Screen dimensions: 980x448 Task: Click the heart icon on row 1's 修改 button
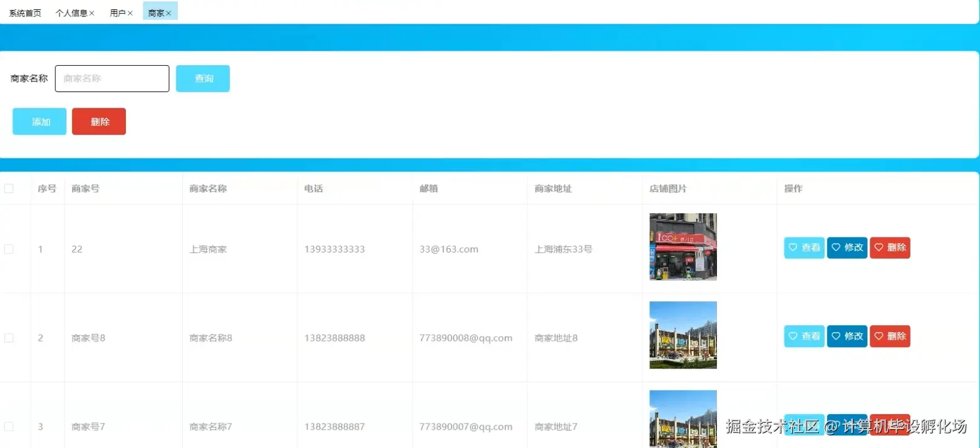(837, 247)
